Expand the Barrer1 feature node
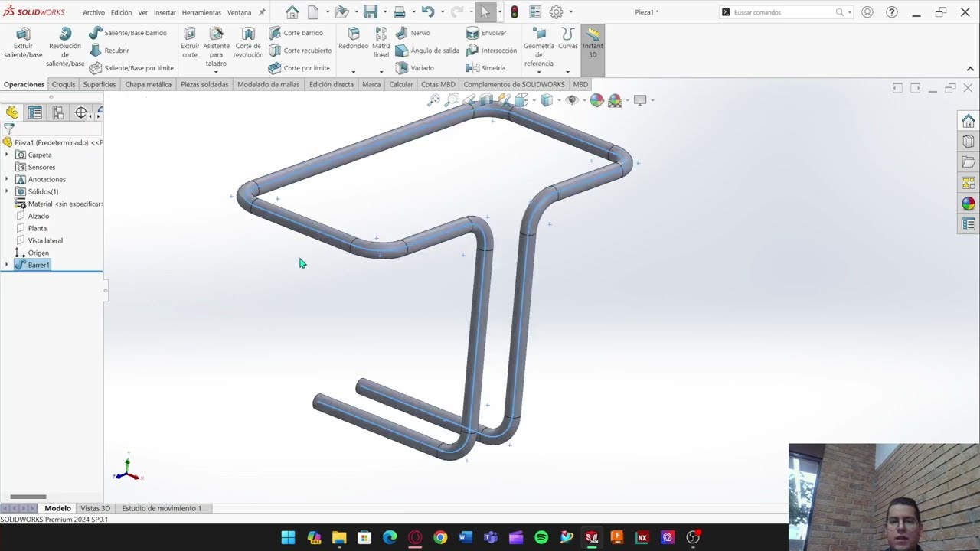Screen dimensions: 980x551 (7, 265)
